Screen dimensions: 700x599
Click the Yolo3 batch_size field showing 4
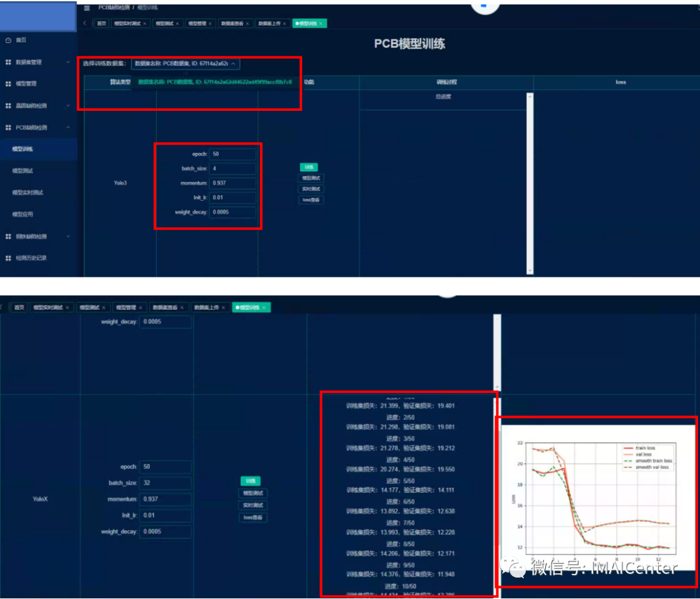[x=233, y=169]
